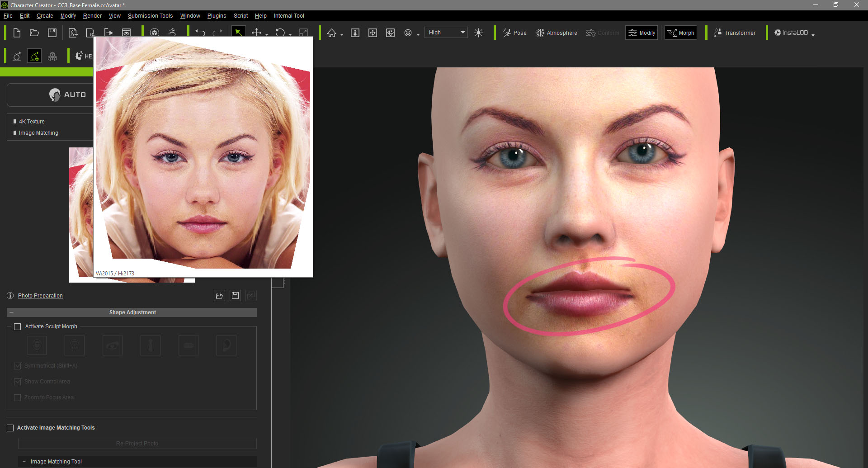This screenshot has height=468, width=868.
Task: Click the second-row sphere pin icon
Action: click(x=17, y=56)
